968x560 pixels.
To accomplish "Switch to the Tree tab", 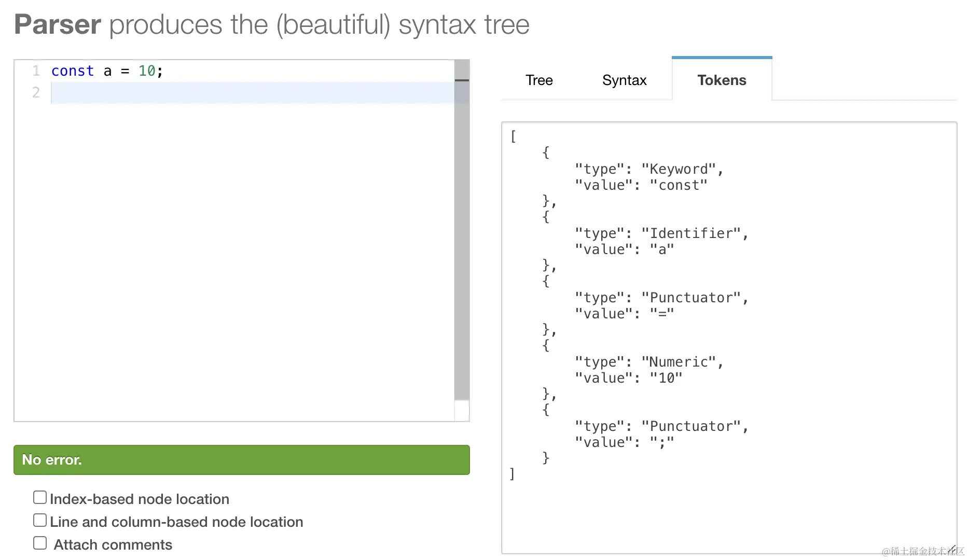I will 539,80.
